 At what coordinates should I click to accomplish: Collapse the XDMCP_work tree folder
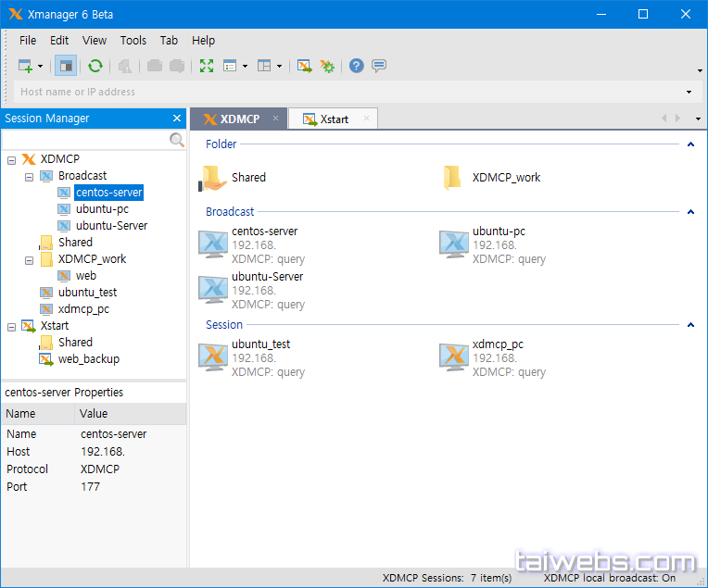click(29, 259)
